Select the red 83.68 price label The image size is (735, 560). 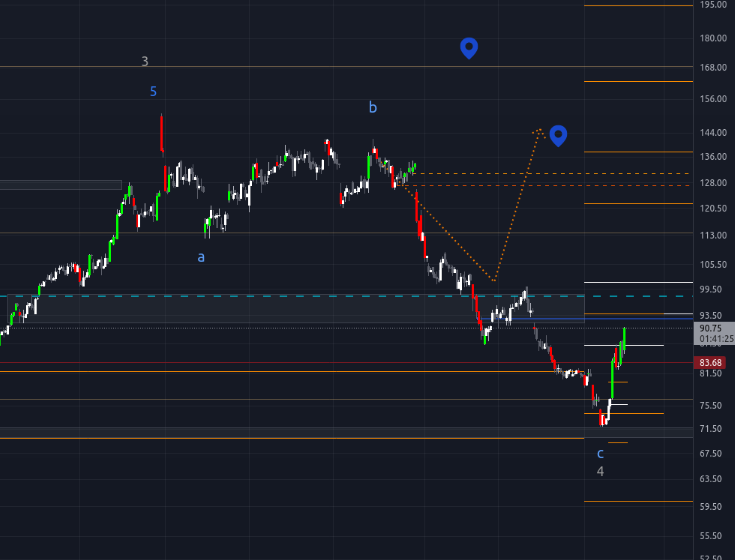(x=712, y=362)
